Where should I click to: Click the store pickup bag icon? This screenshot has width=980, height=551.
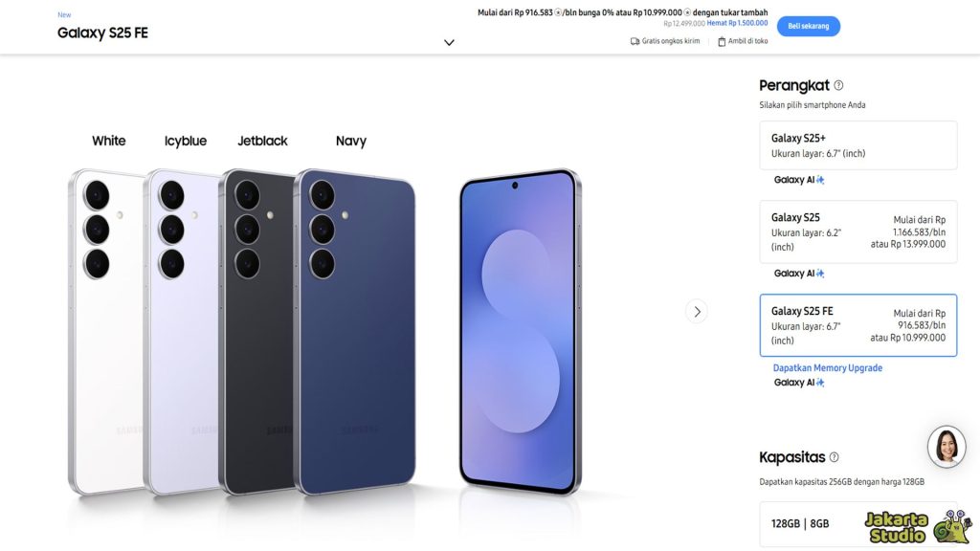point(722,41)
